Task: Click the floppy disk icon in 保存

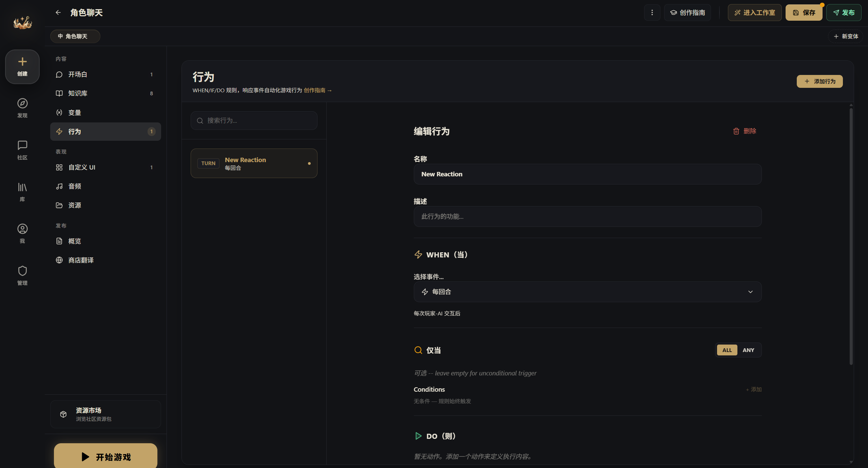Action: click(796, 13)
